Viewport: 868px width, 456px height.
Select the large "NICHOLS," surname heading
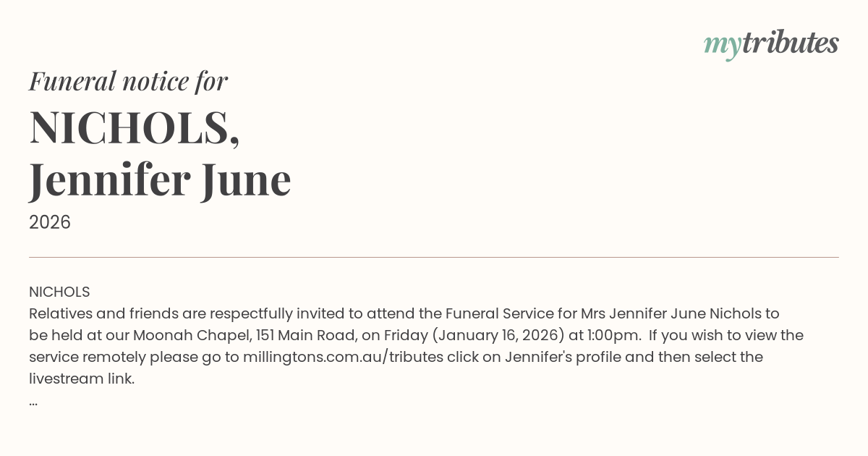click(135, 127)
